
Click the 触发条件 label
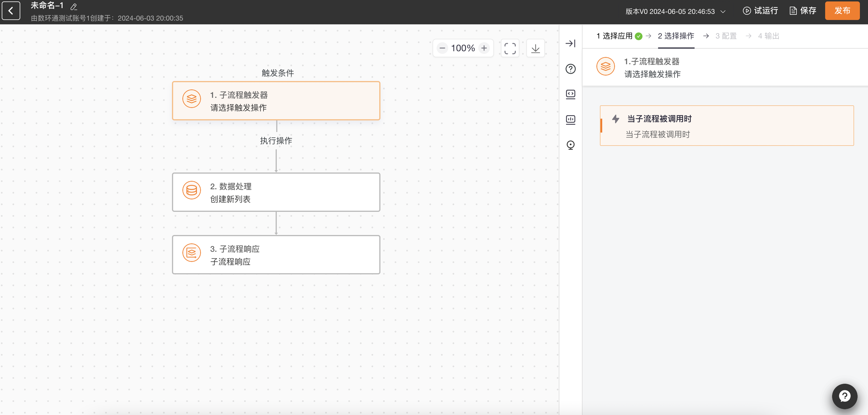tap(278, 73)
